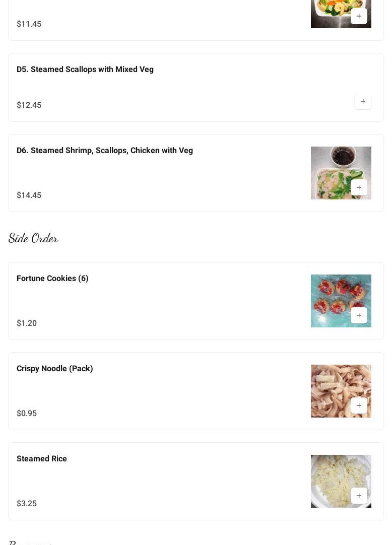Open D5. Steamed Scallops with Mixed Veg title

(x=85, y=70)
